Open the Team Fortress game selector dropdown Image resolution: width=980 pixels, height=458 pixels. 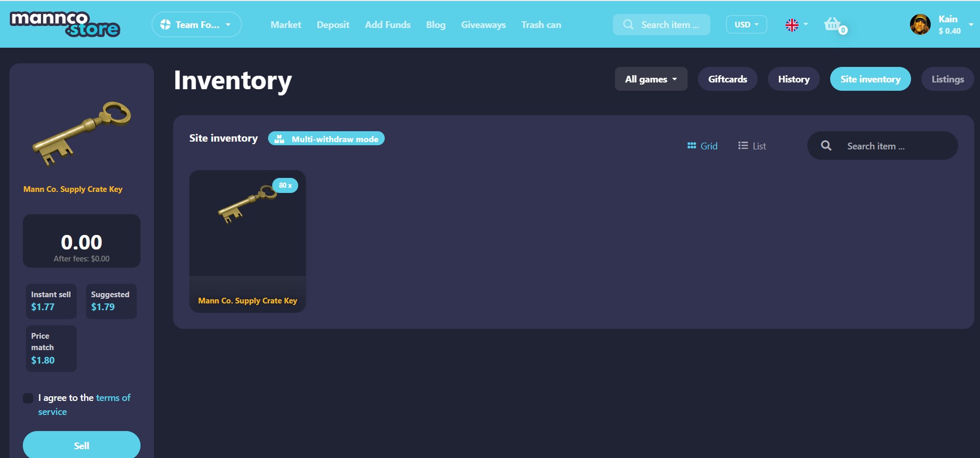[197, 24]
